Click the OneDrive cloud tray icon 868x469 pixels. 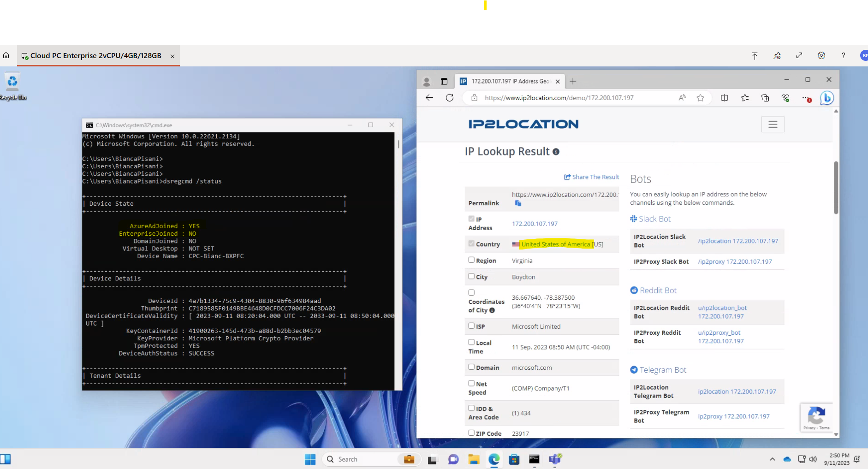(x=787, y=459)
